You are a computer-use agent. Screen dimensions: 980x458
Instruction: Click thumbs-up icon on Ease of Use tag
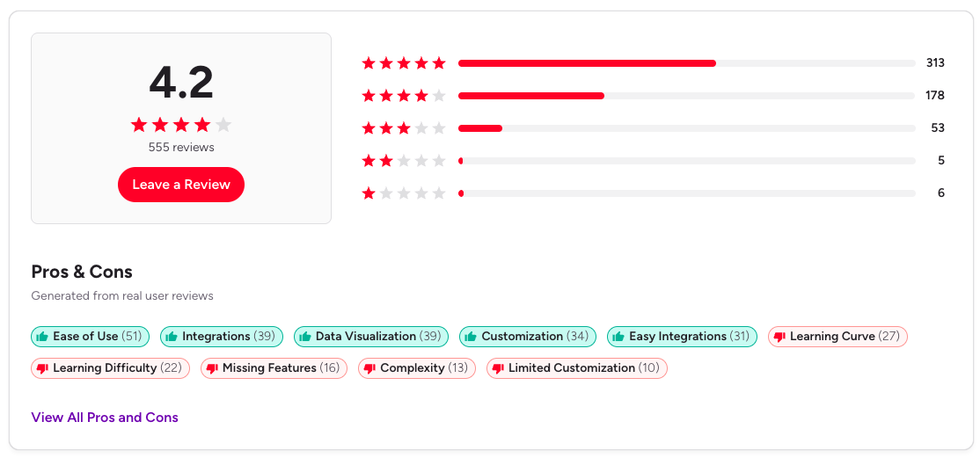(x=42, y=337)
